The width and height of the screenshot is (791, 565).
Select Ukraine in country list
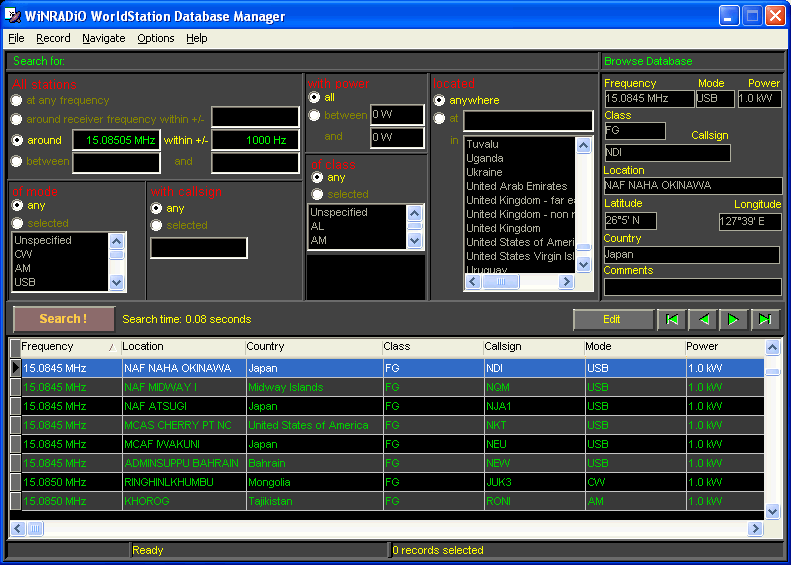pyautogui.click(x=520, y=172)
